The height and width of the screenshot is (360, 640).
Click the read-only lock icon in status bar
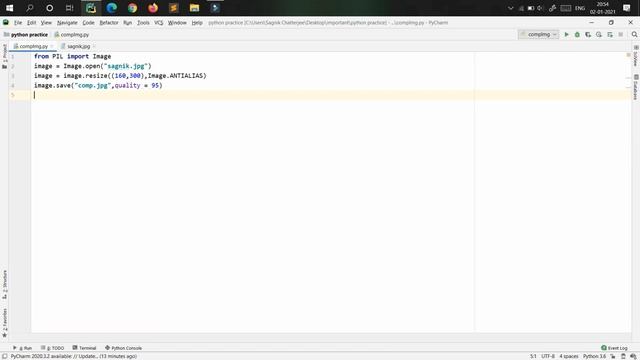613,356
